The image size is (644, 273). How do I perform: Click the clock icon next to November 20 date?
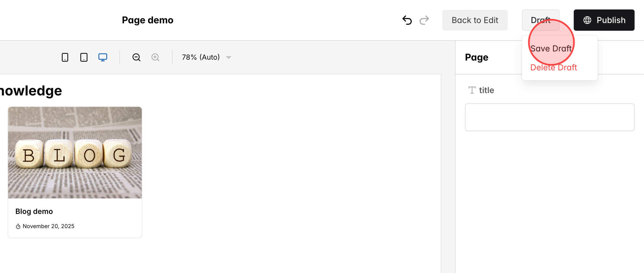click(x=18, y=226)
